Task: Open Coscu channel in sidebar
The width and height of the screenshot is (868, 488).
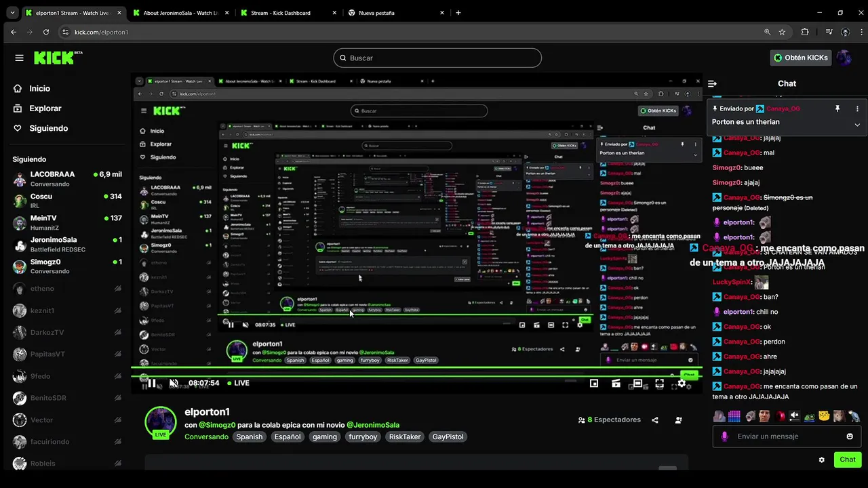Action: [x=66, y=201]
